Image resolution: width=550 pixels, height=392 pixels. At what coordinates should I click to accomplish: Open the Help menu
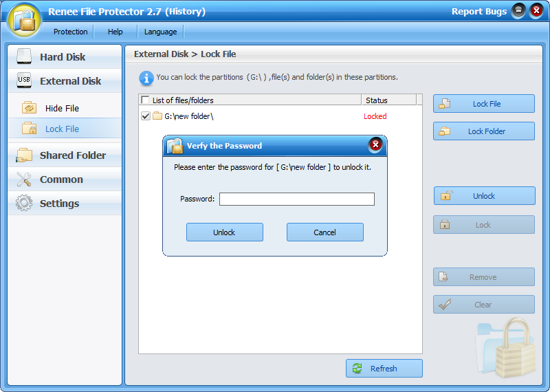pyautogui.click(x=115, y=32)
